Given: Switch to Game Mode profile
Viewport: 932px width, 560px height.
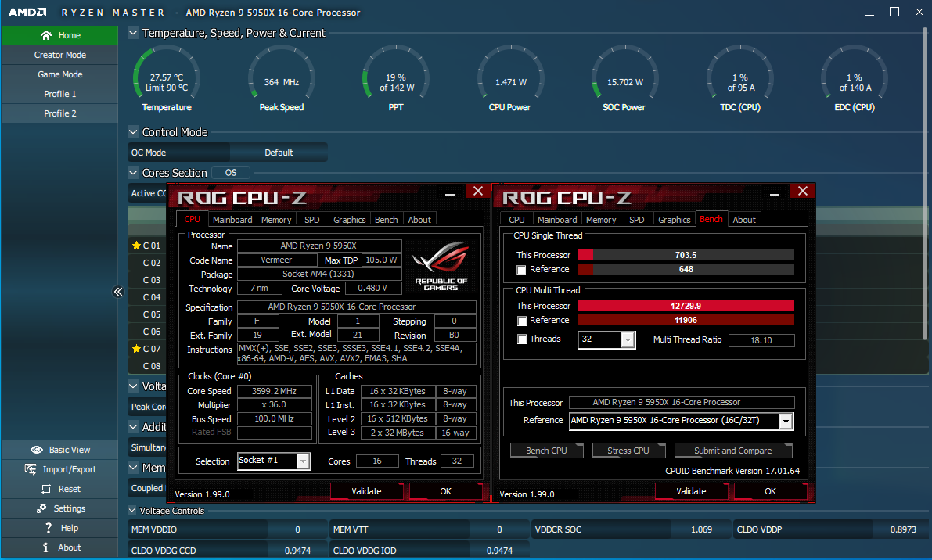Looking at the screenshot, I should pyautogui.click(x=60, y=74).
